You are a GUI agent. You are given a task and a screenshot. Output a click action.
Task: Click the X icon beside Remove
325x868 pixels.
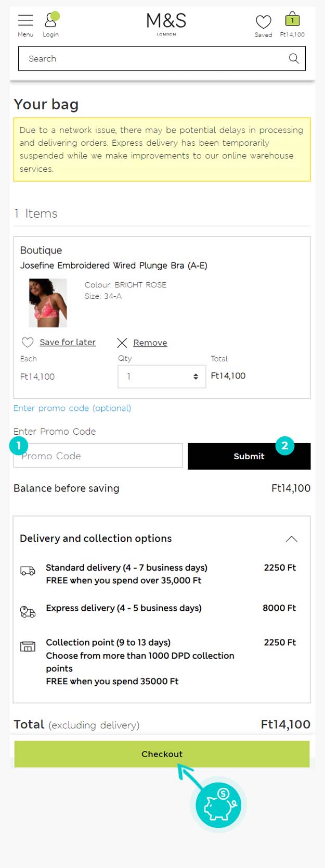[122, 343]
